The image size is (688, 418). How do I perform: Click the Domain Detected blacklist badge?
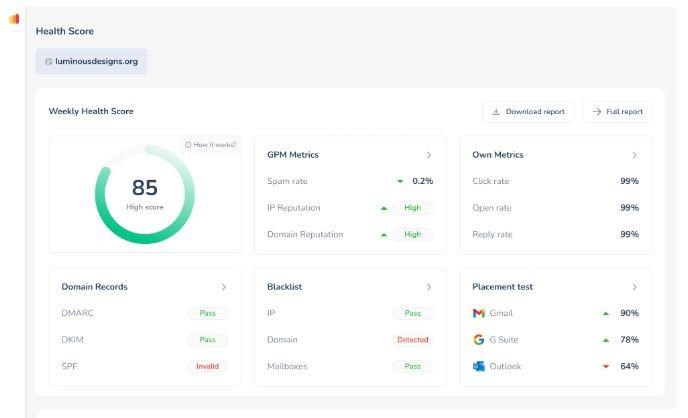(412, 340)
